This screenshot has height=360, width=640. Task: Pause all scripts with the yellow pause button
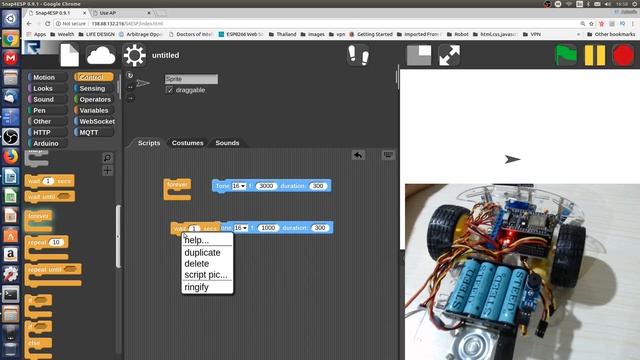click(x=595, y=55)
